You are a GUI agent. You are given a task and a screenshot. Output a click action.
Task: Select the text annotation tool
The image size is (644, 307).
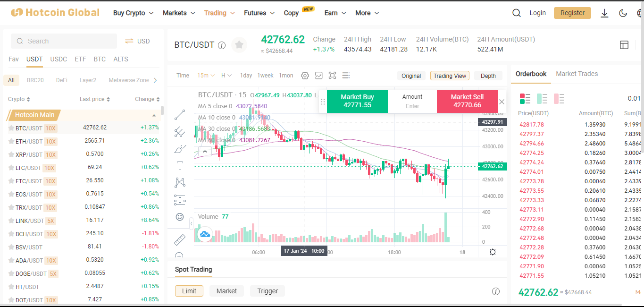tap(180, 166)
